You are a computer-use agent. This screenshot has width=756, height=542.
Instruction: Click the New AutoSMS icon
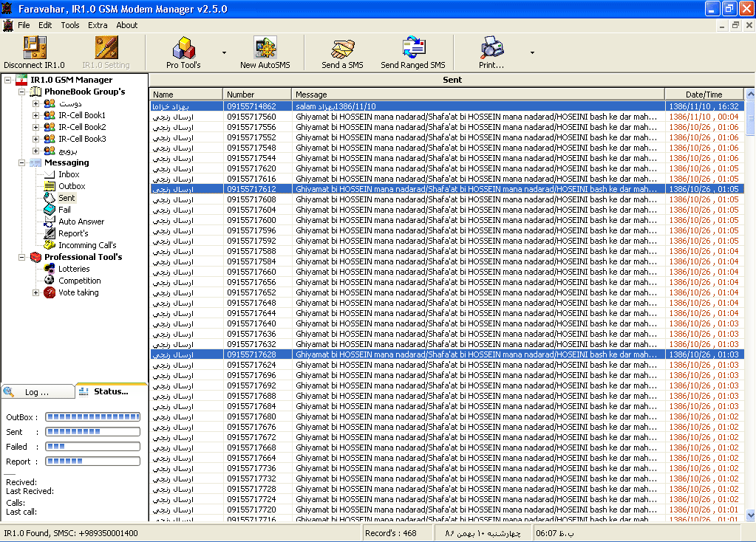(x=265, y=47)
